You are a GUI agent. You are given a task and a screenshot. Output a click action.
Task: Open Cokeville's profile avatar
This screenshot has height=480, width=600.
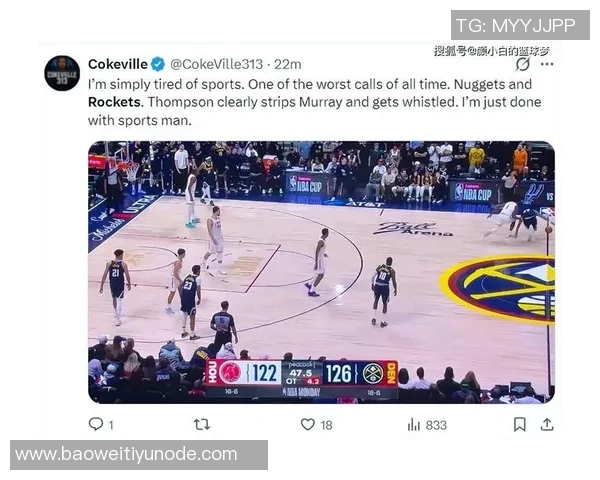tap(62, 73)
